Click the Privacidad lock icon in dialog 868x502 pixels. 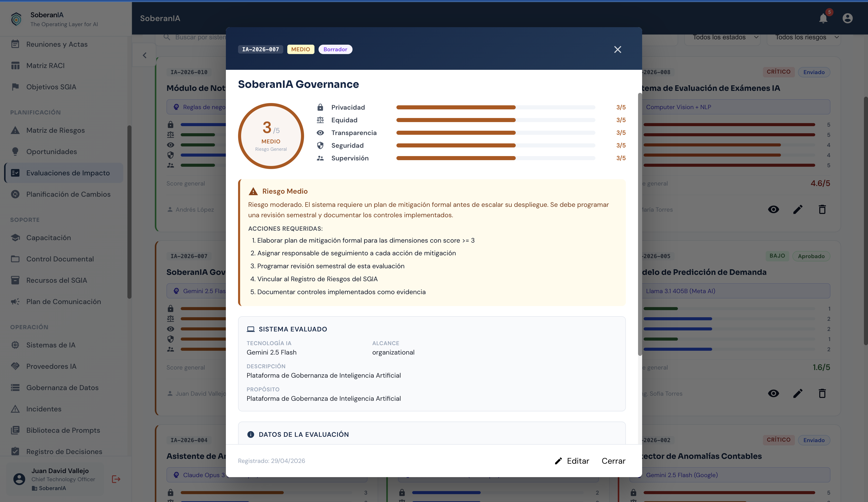click(x=320, y=107)
